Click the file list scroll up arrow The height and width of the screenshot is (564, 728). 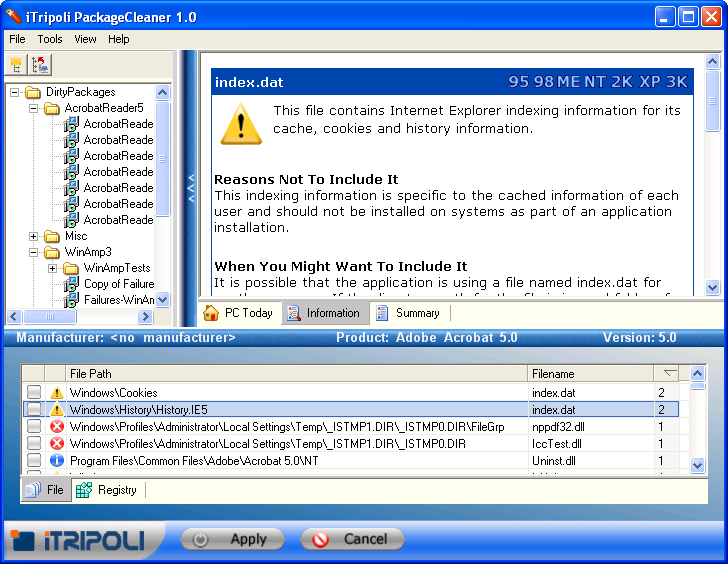[697, 373]
